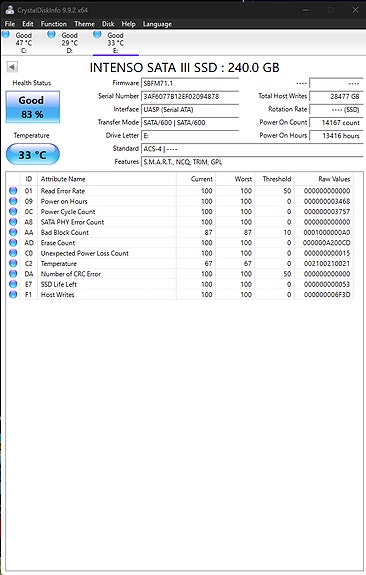Screen dimensions: 366x575
Task: Click the Total Host Writes value 28477 GB
Action: coord(336,96)
